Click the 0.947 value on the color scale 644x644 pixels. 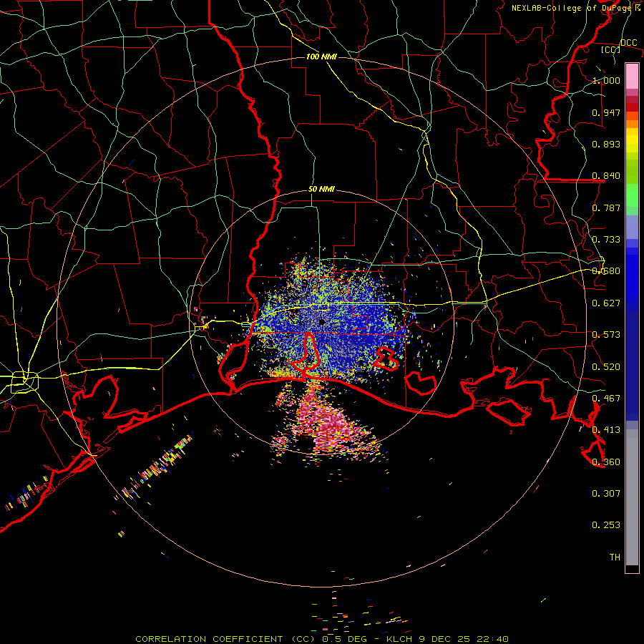[x=606, y=112]
